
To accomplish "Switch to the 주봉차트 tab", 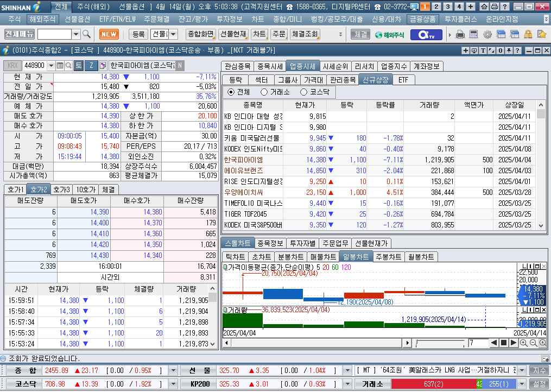I will coord(388,257).
